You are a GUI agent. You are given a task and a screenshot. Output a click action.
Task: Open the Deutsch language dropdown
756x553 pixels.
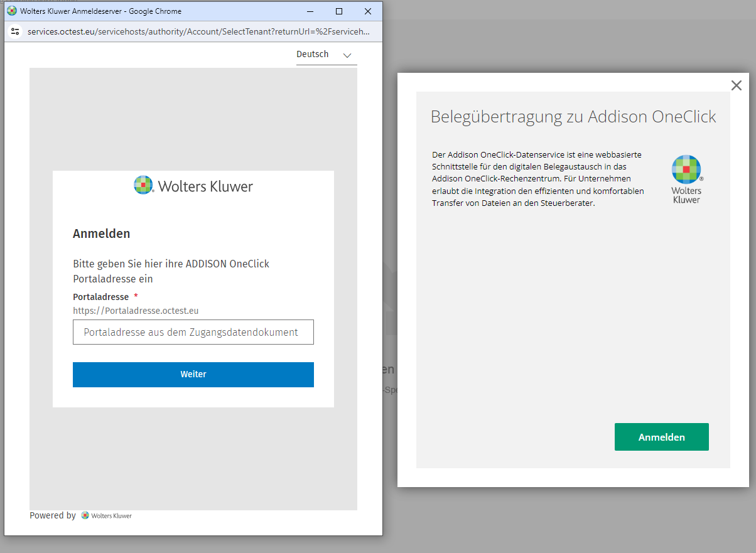[327, 55]
